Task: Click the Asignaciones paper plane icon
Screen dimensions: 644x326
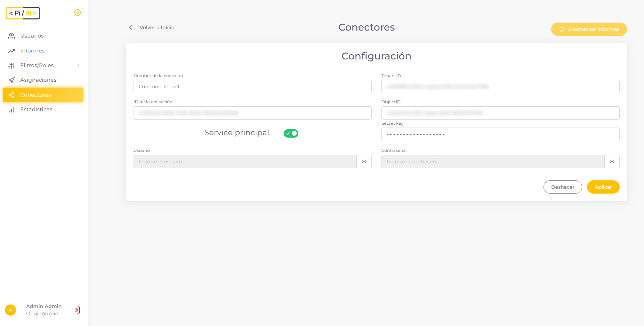Action: pos(11,80)
